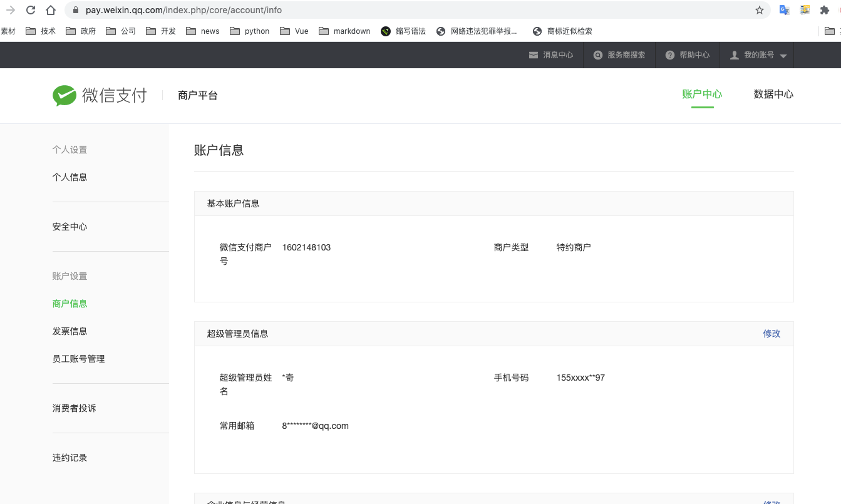The height and width of the screenshot is (504, 841).
Task: Click the email 8********@qq.com
Action: pos(315,426)
